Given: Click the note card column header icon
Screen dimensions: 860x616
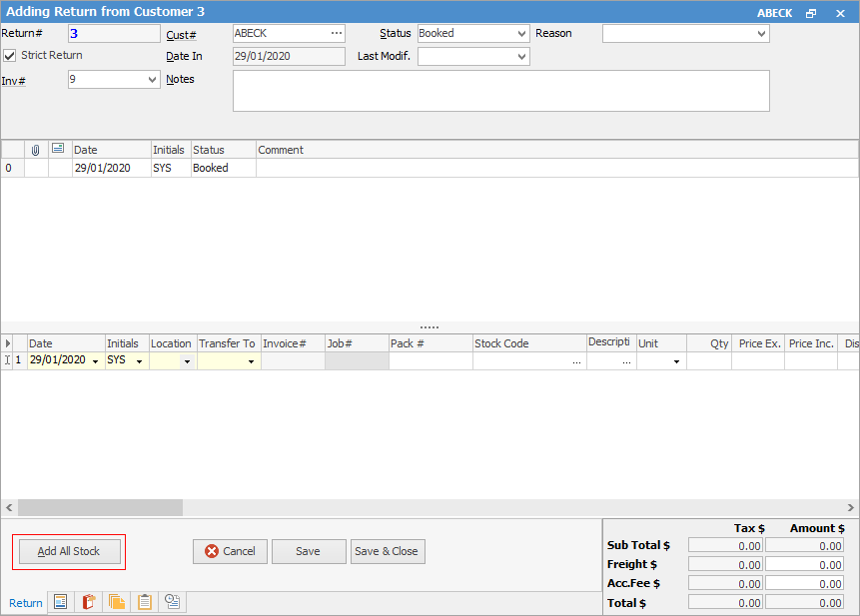Looking at the screenshot, I should click(58, 149).
